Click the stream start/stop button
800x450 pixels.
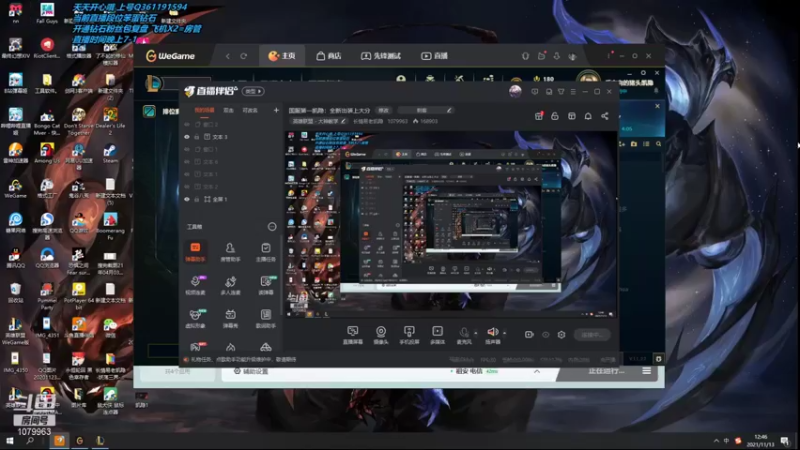tap(591, 335)
